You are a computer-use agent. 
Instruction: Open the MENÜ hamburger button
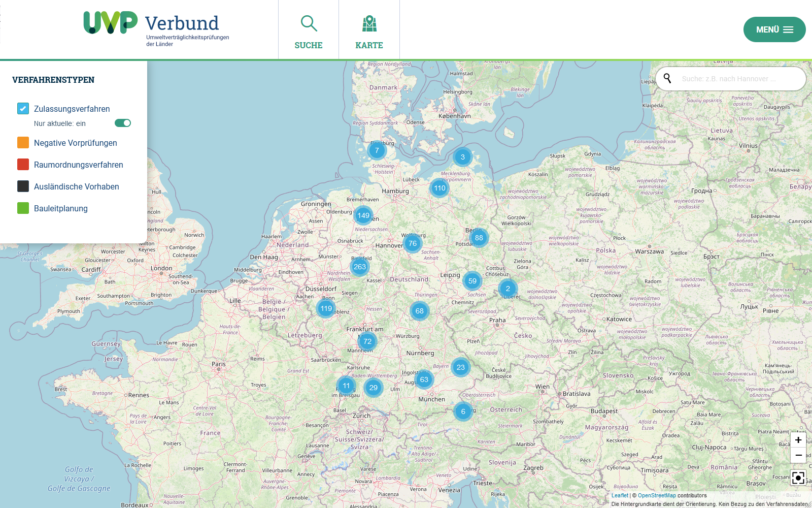(774, 29)
